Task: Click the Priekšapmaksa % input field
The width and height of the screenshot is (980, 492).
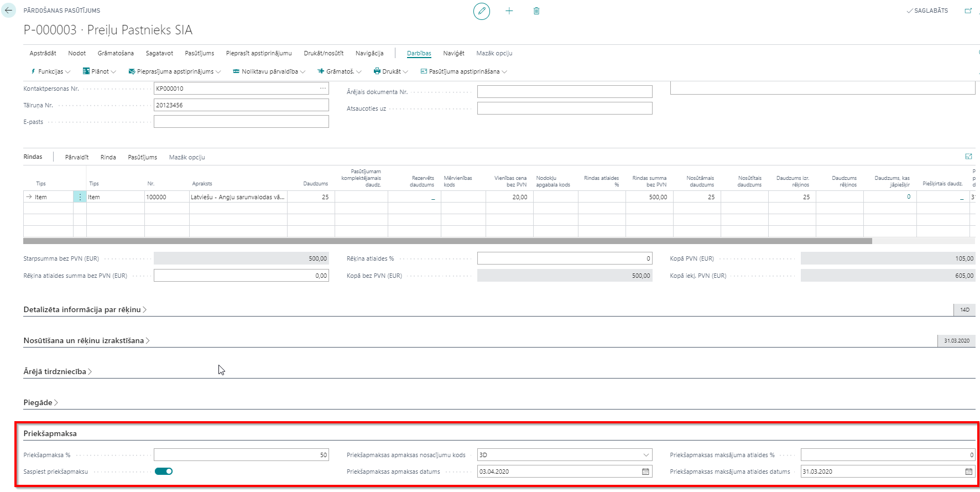Action: (x=241, y=455)
